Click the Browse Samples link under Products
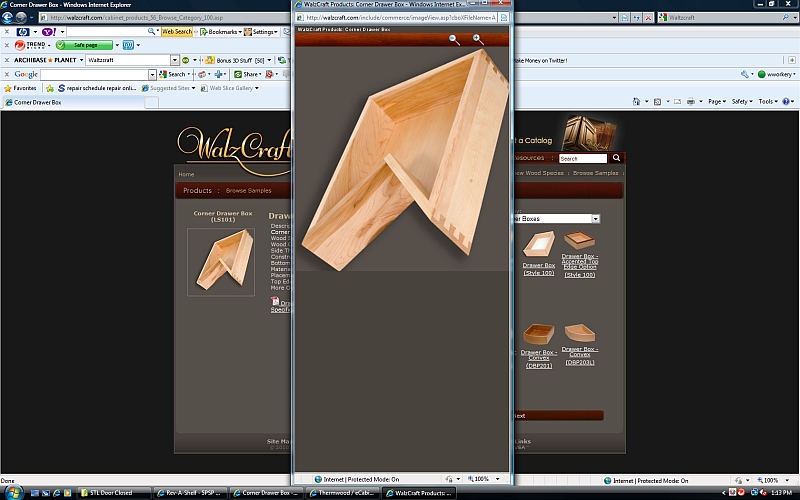 (x=248, y=190)
